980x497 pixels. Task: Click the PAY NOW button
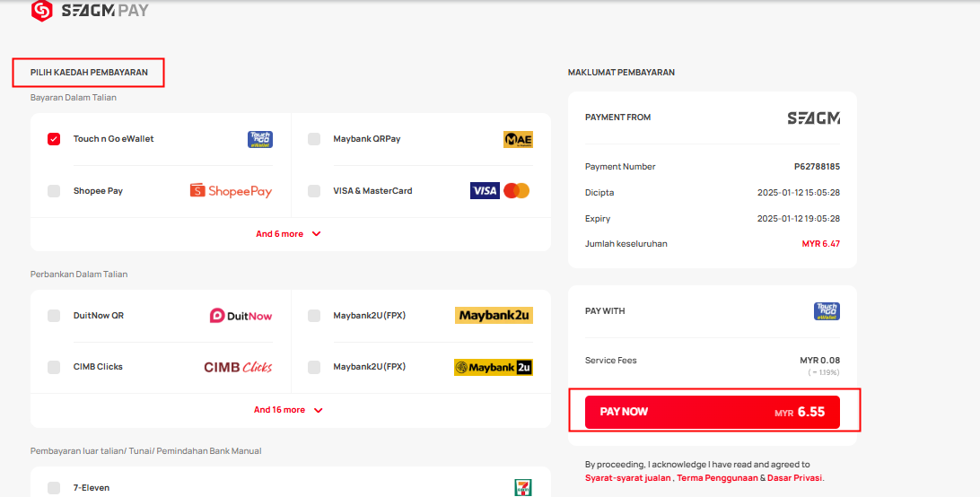pos(713,412)
